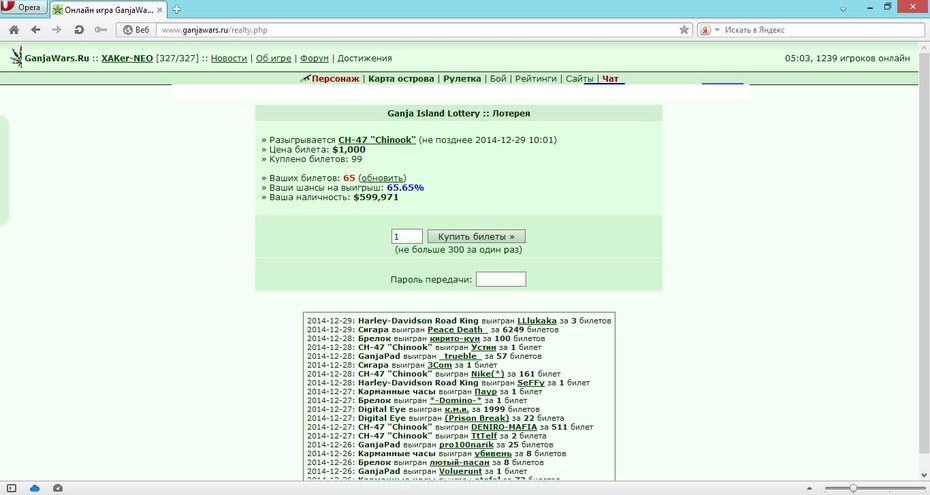
Task: Navigate back with the back arrow
Action: click(x=36, y=30)
